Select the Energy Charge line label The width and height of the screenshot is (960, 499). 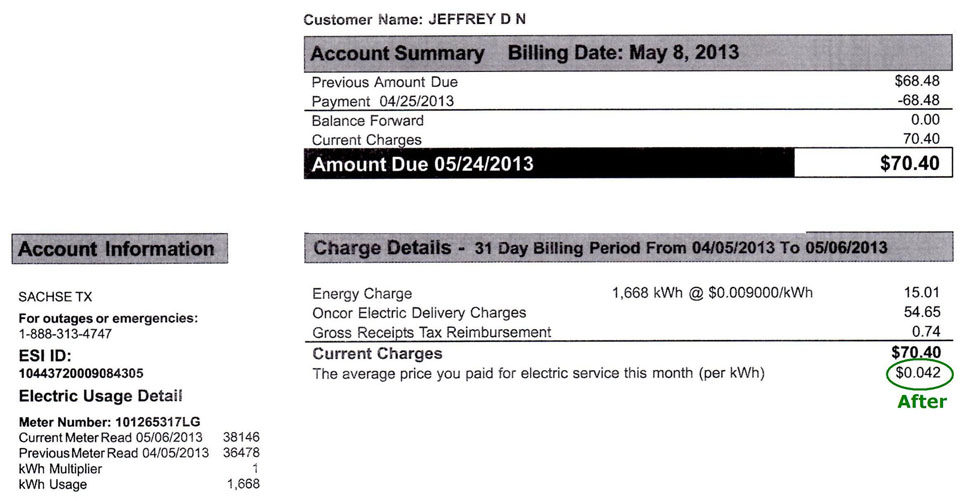click(x=362, y=294)
